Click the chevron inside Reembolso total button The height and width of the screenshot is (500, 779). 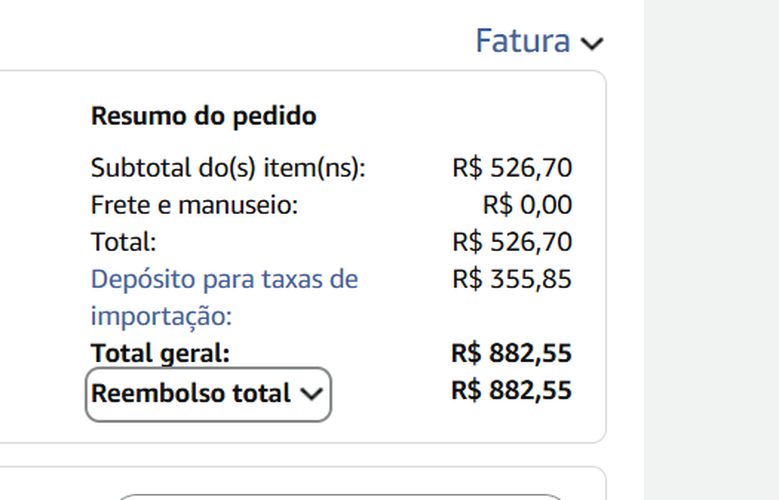pos(312,394)
